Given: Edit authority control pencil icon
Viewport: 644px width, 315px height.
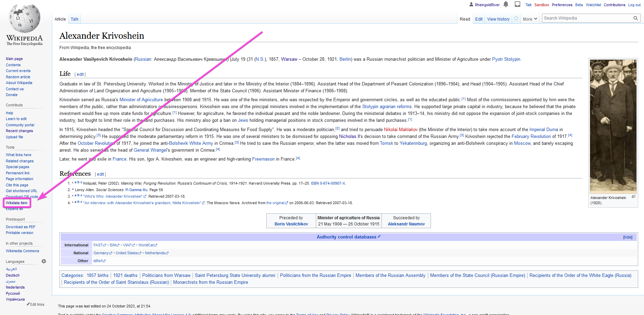Looking at the screenshot, I should (x=379, y=236).
